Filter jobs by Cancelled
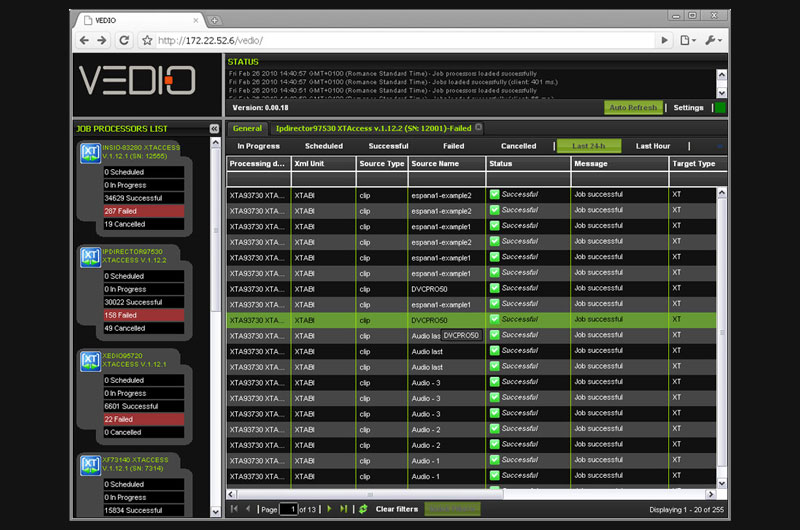Viewport: 800px width, 530px height. [518, 146]
